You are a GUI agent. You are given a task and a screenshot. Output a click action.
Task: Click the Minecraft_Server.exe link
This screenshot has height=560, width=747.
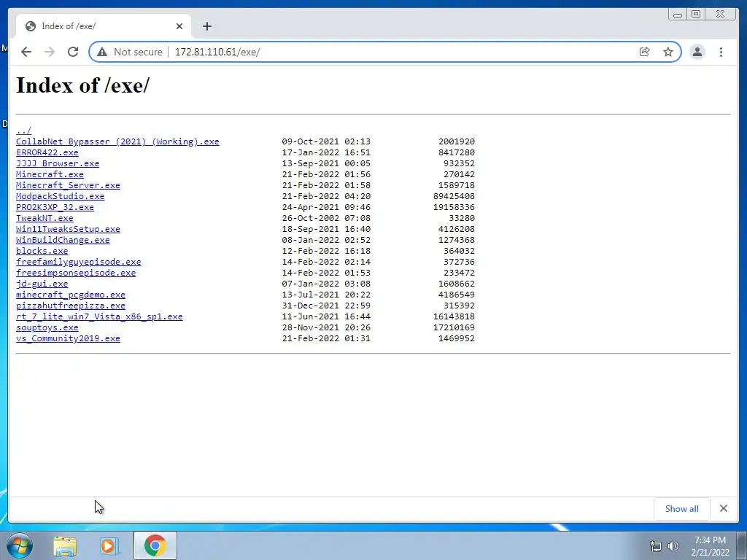(x=68, y=185)
